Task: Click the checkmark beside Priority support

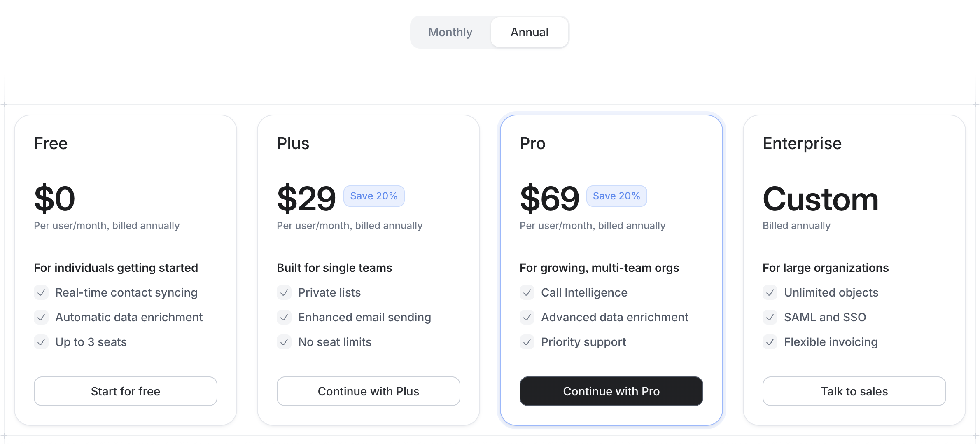Action: (x=527, y=342)
